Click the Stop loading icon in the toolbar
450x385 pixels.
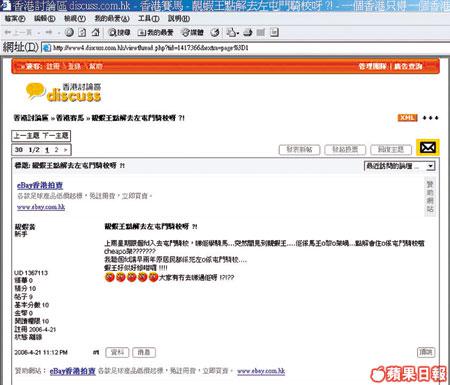69,32
